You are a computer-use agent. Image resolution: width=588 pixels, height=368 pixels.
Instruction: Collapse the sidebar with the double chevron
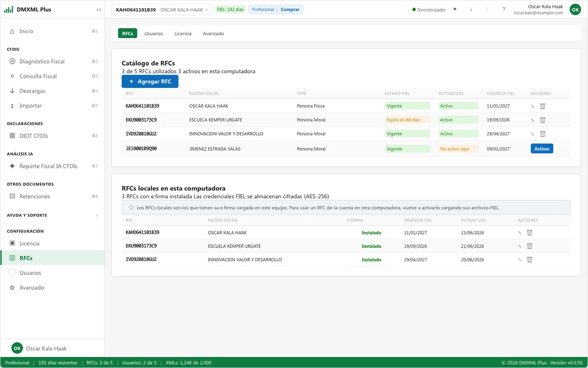[x=99, y=9]
